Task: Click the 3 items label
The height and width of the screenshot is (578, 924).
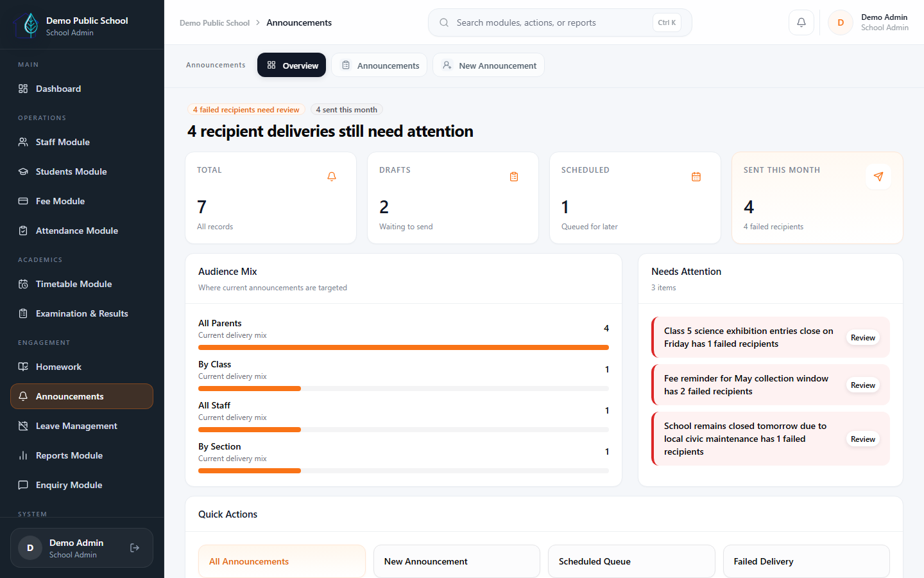Action: [663, 288]
